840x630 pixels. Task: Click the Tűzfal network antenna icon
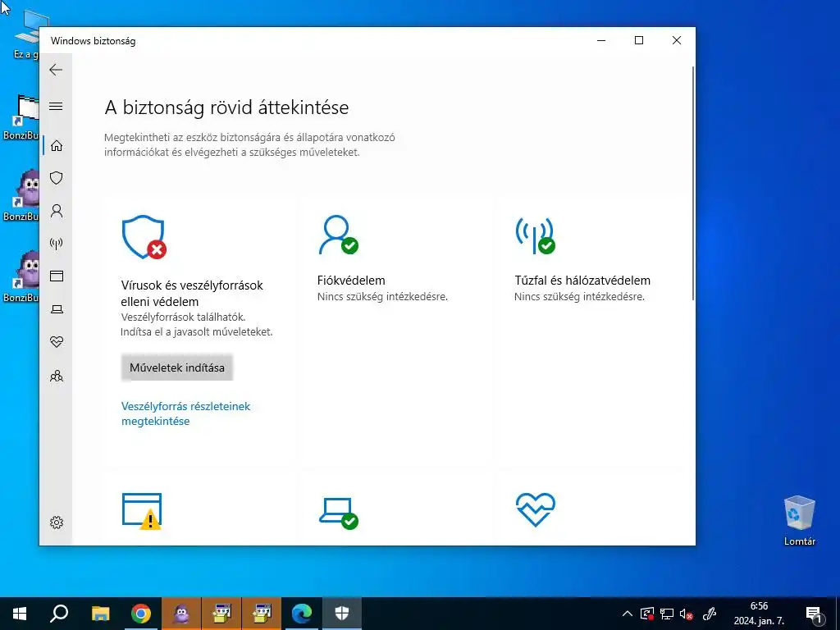coord(535,235)
